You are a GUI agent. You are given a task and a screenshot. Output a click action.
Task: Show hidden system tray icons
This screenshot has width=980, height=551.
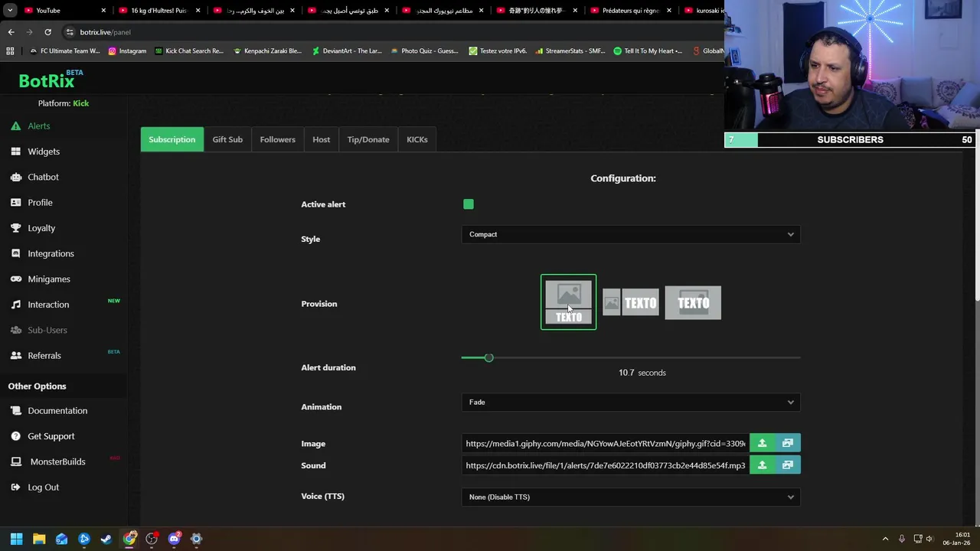[x=885, y=539]
